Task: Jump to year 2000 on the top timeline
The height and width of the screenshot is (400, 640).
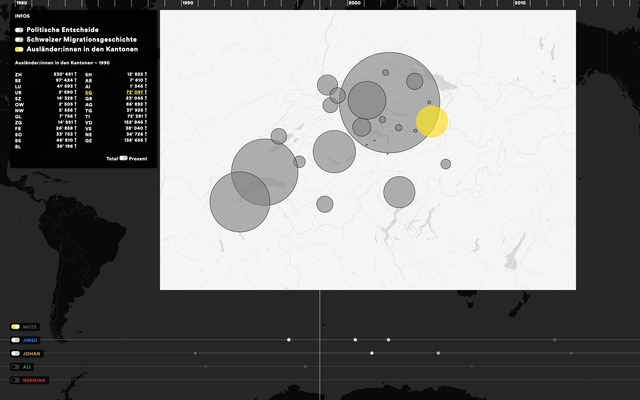Action: pyautogui.click(x=354, y=4)
